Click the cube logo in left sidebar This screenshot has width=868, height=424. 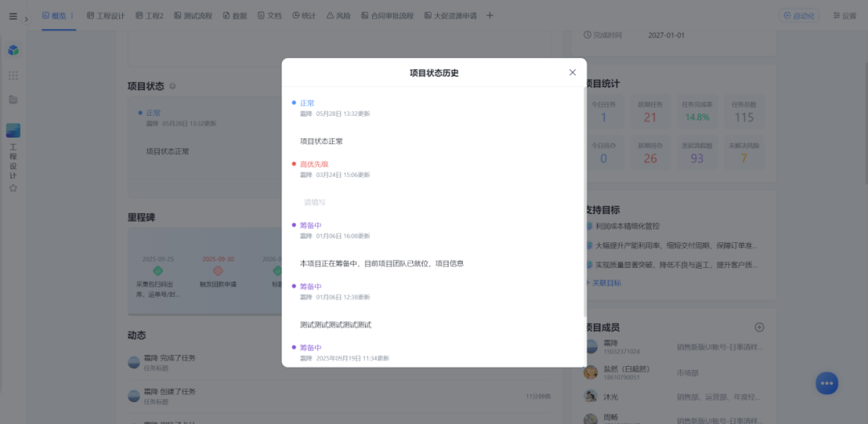tap(14, 51)
